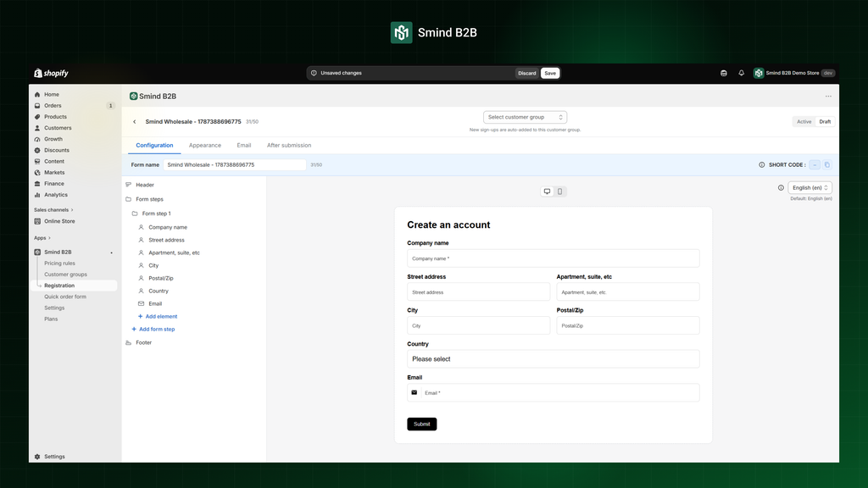Open Orders in the sidebar
The image size is (868, 488).
click(x=53, y=106)
